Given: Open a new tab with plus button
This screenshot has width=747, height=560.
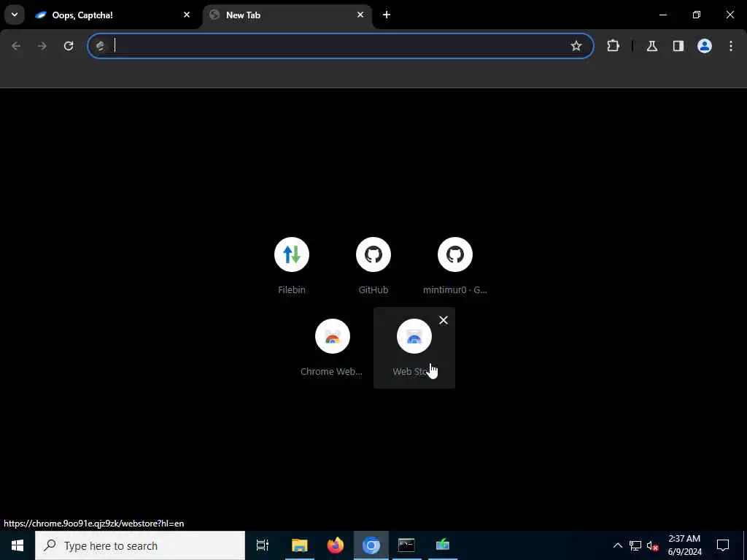Looking at the screenshot, I should 387,15.
